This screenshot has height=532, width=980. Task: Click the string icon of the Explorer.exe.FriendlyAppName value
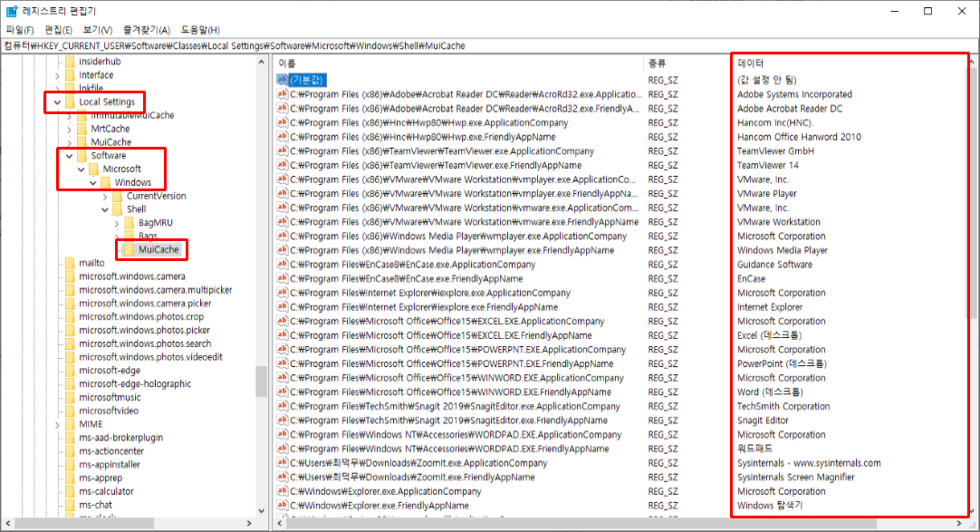(x=282, y=505)
